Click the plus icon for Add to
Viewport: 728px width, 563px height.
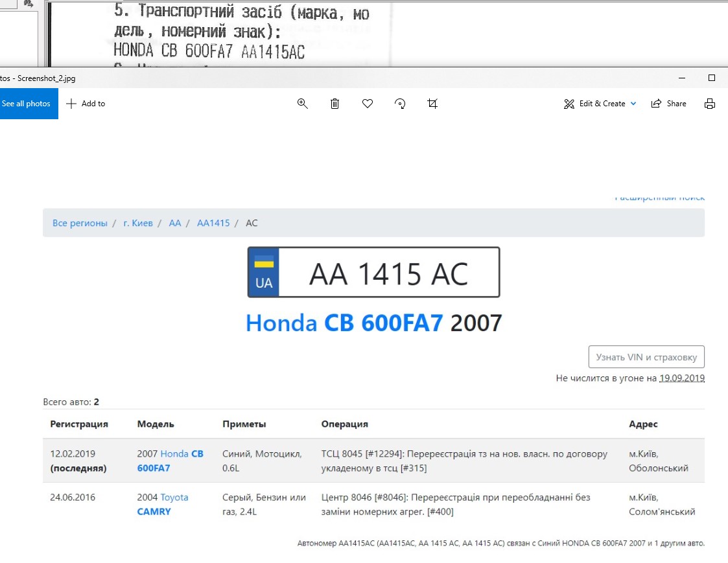coord(71,104)
